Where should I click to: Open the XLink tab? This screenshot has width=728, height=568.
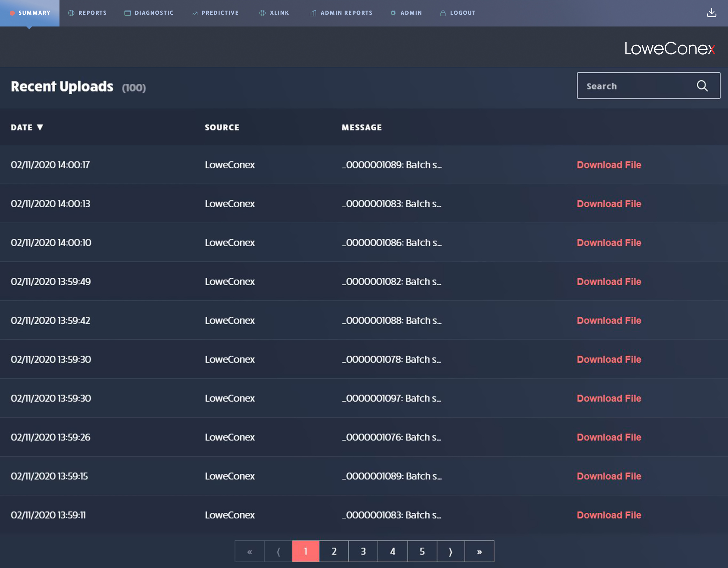pyautogui.click(x=274, y=13)
